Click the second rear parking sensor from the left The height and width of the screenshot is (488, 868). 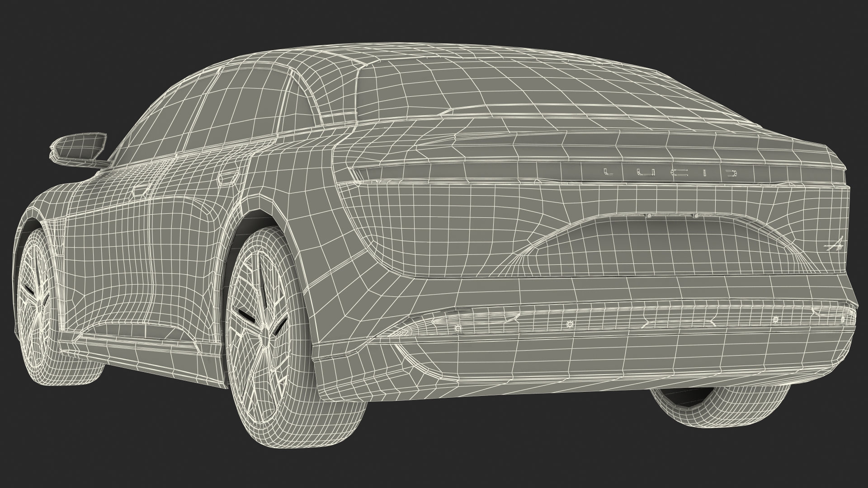coord(569,324)
